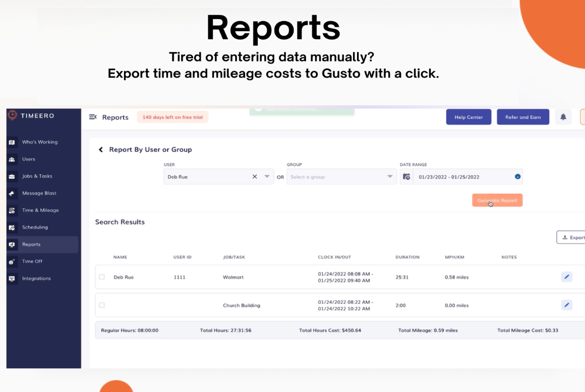The image size is (585, 392).
Task: Click the Integrations sidebar icon
Action: point(12,279)
